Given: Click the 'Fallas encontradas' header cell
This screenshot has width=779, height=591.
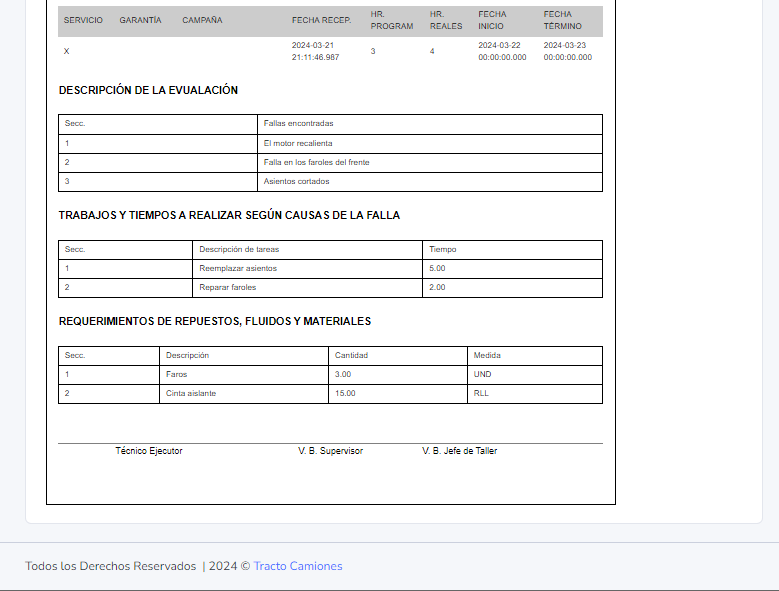Looking at the screenshot, I should 430,124.
